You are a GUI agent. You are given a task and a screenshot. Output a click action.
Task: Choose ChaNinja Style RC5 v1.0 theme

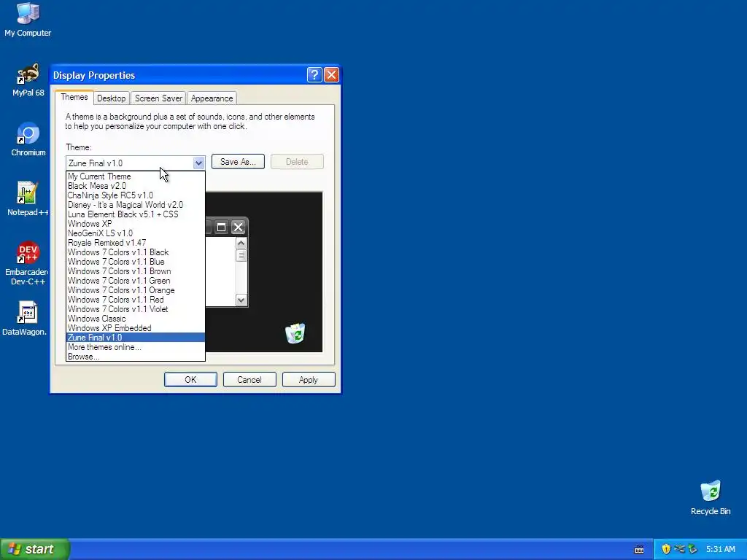pos(135,195)
